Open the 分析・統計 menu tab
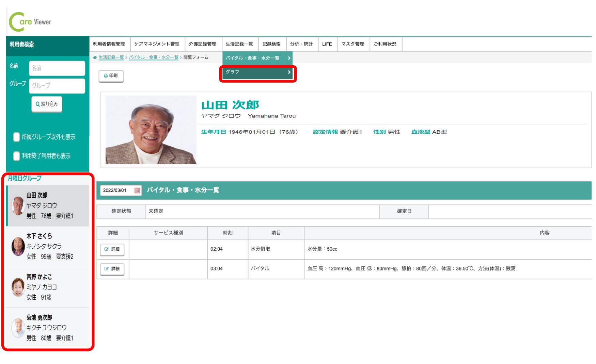The image size is (596, 364). (x=301, y=44)
